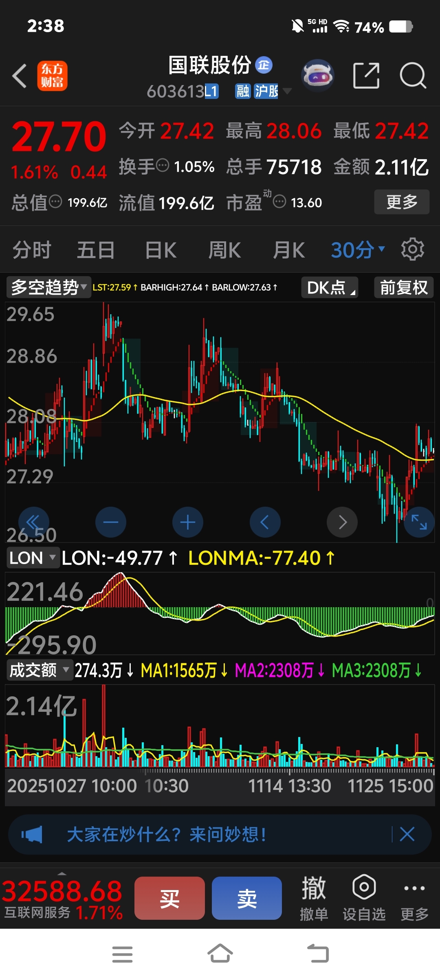This screenshot has height=980, width=440.
Task: Tap MA2:2308万 magenta reading
Action: (x=279, y=670)
